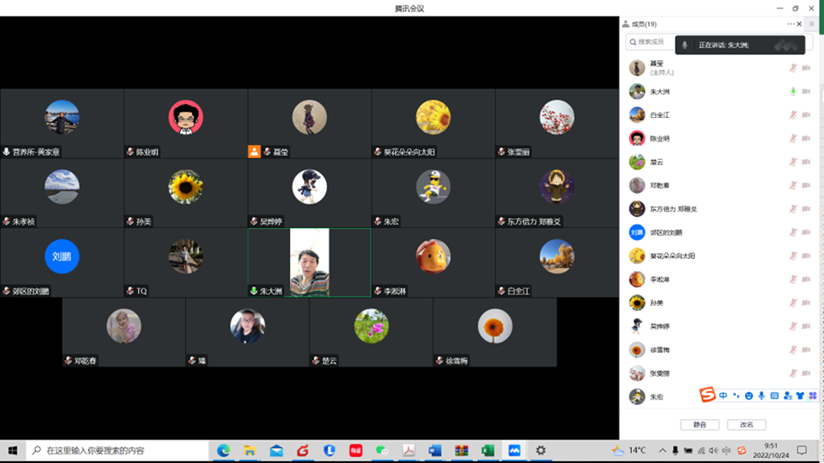
Task: Click the camera icon next to 陈业明
Action: point(806,138)
